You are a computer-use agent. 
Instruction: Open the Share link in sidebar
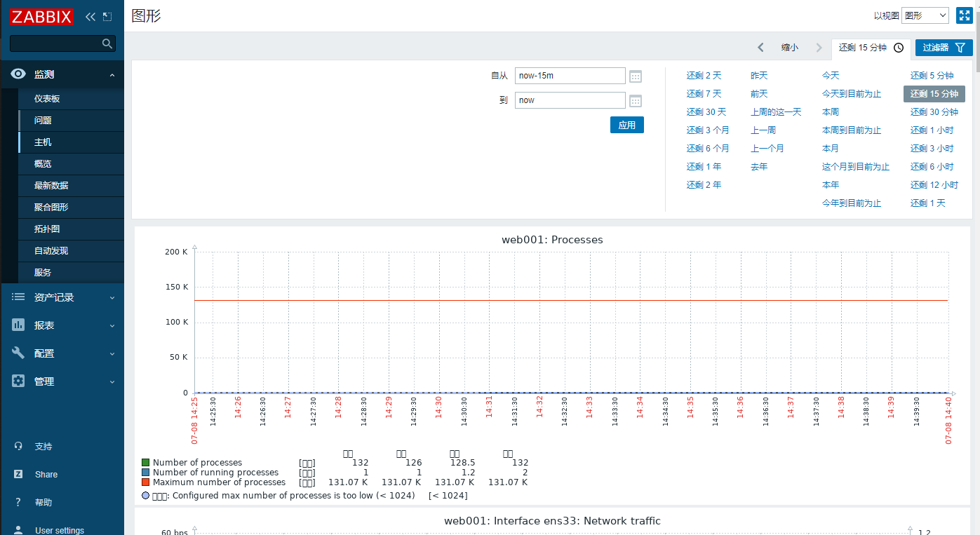pos(46,475)
